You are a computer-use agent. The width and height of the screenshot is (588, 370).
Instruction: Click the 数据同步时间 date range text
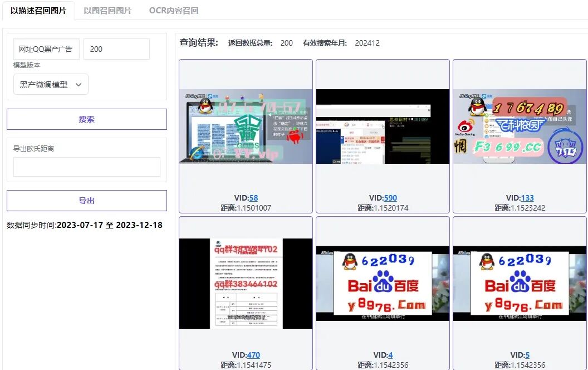[85, 225]
